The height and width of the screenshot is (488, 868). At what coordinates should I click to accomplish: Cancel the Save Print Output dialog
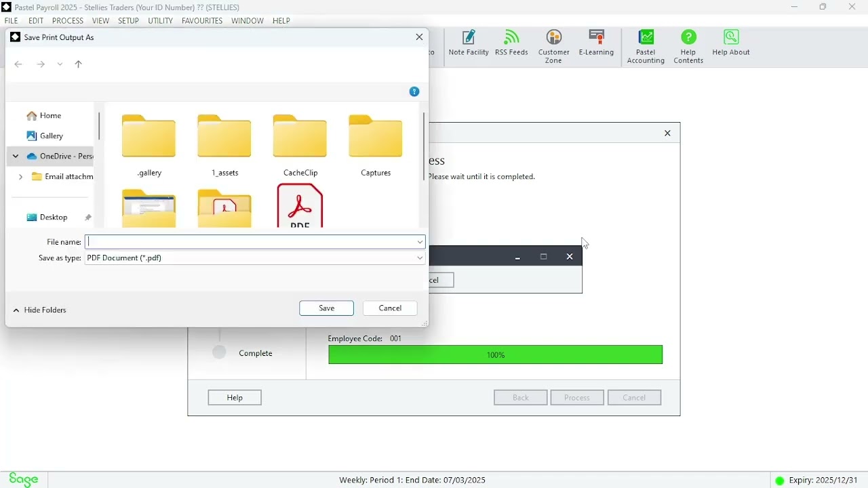(x=390, y=308)
